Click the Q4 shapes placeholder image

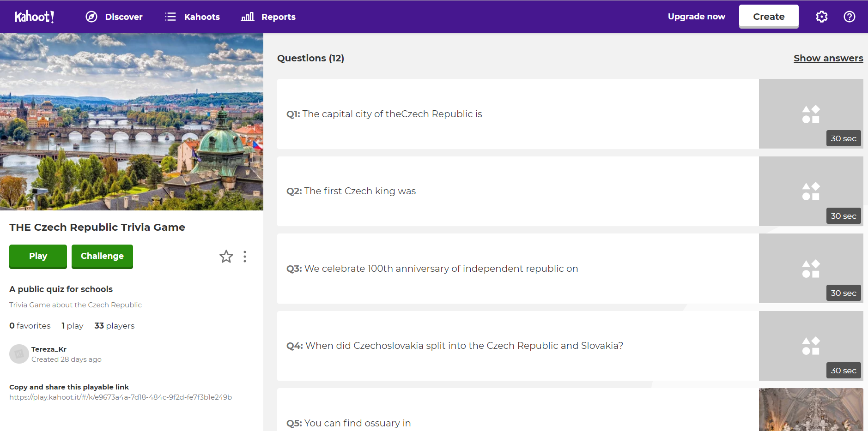click(811, 346)
